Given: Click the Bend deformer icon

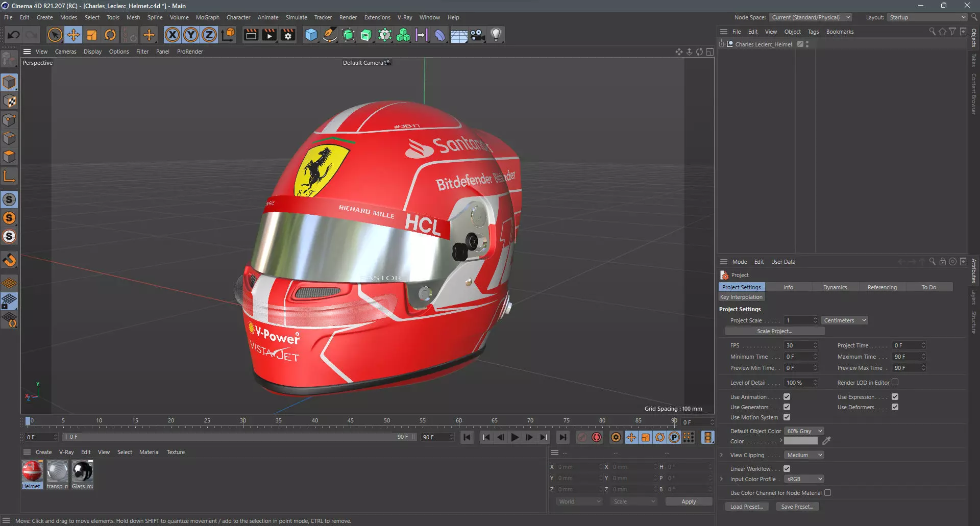Looking at the screenshot, I should click(x=440, y=35).
